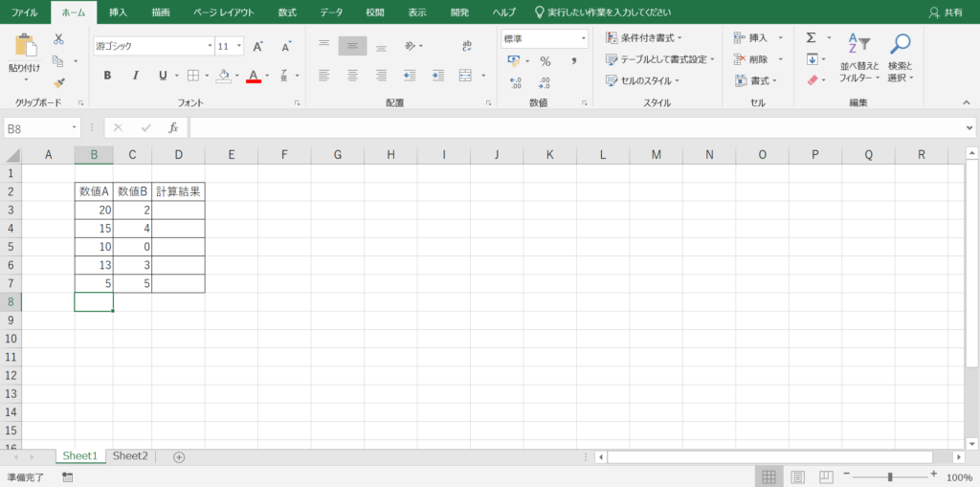Toggle Middle Align vertical alignment
Screen dimensions: 980x487
(352, 46)
